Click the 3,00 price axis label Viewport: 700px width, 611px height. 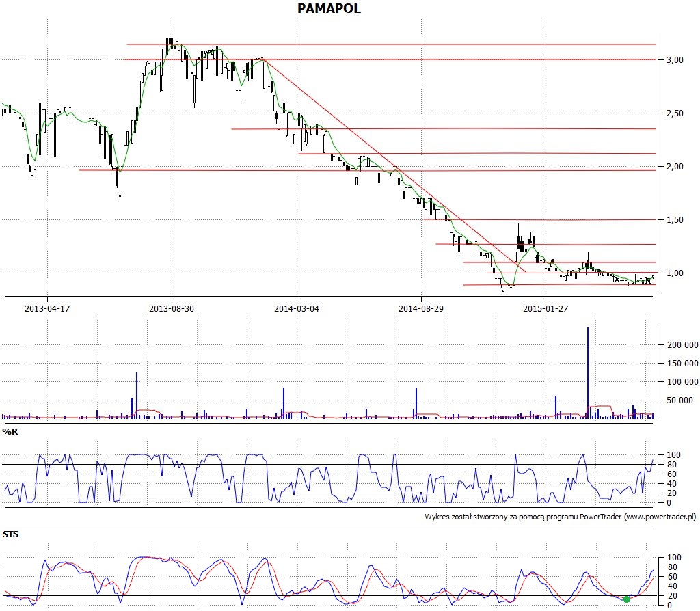pos(675,60)
